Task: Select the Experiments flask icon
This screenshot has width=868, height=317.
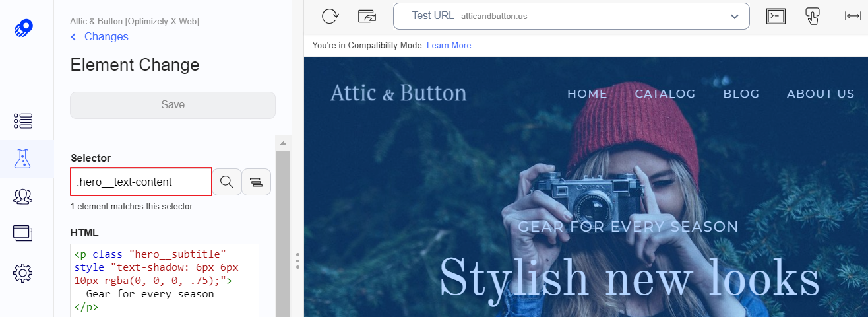Action: (x=23, y=158)
